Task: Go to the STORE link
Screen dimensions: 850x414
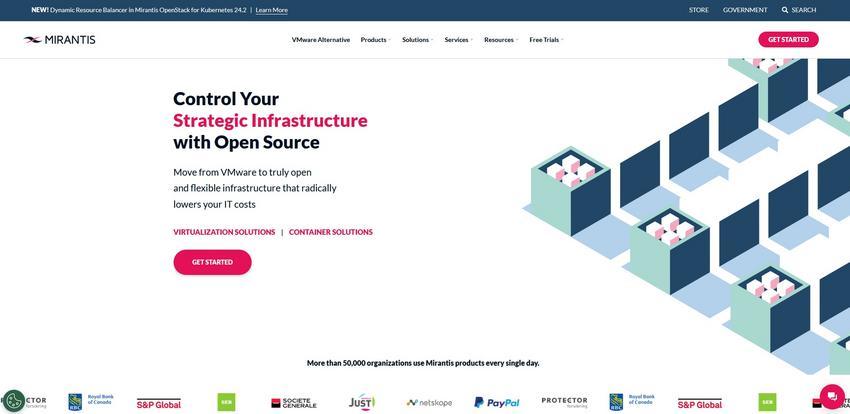Action: click(x=699, y=10)
